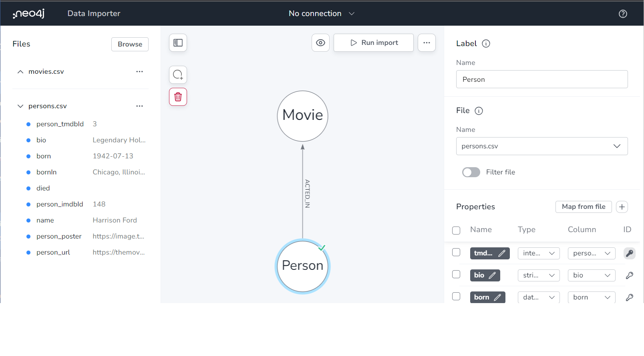Click the person_tmdbId column
This screenshot has width=644, height=356.
(60, 124)
